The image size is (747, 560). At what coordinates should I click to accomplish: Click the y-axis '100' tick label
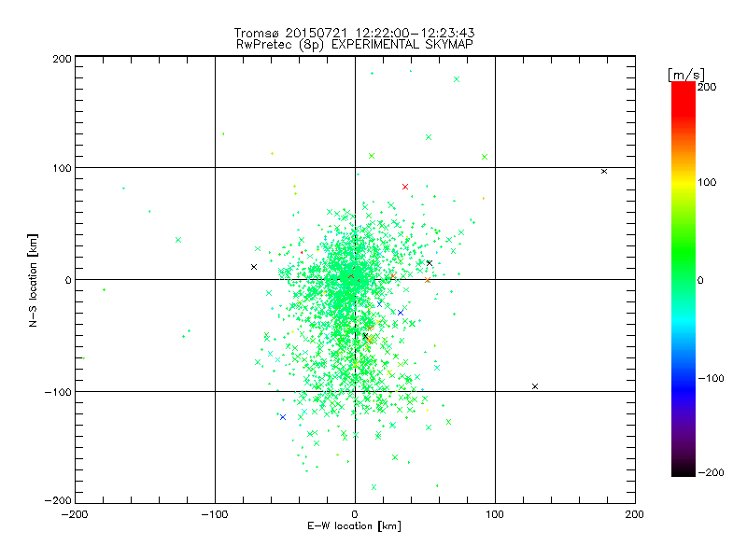click(x=62, y=169)
